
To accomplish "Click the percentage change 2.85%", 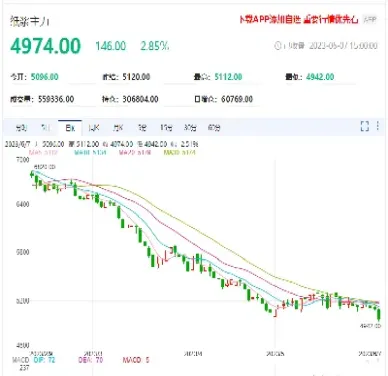I will [155, 46].
